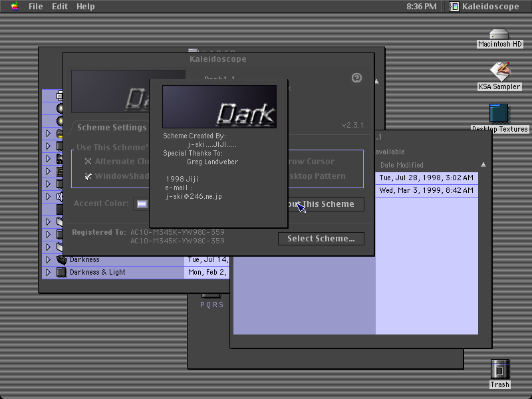Click the Mon, Feb 2 date cell

coord(207,273)
